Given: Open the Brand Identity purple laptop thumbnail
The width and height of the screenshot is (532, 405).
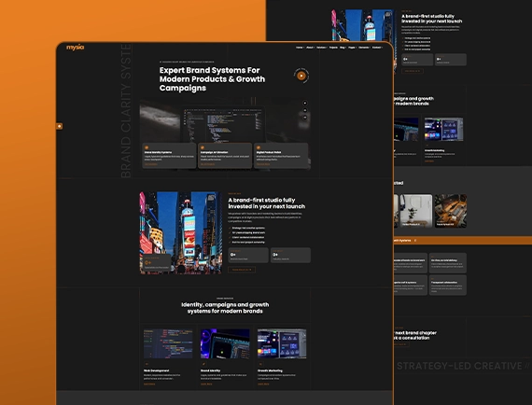Looking at the screenshot, I should coord(225,343).
